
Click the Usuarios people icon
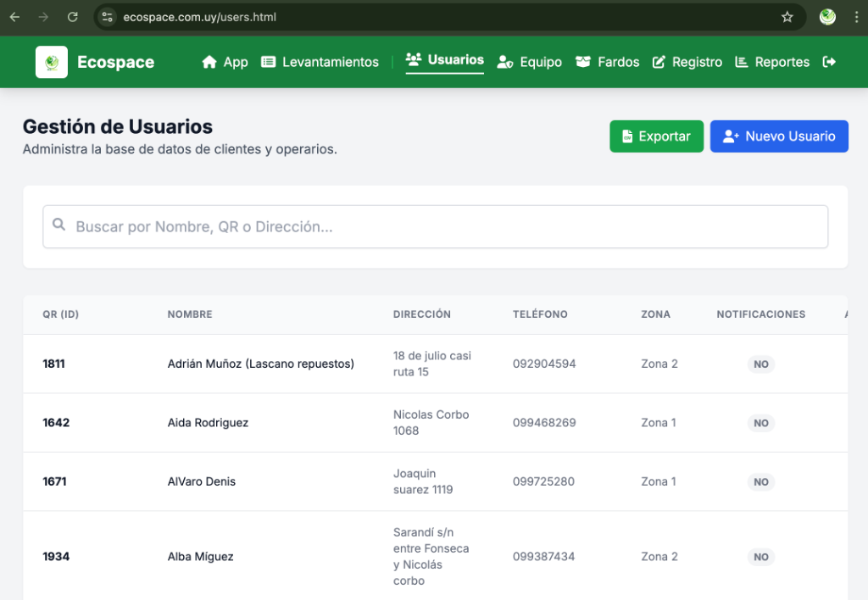(413, 59)
